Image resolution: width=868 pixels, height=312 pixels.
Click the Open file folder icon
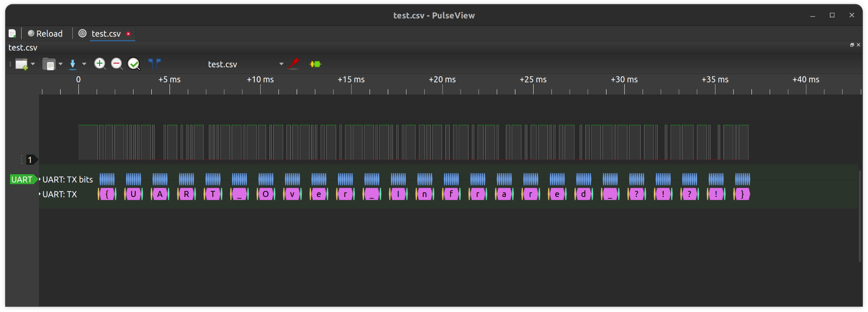49,64
